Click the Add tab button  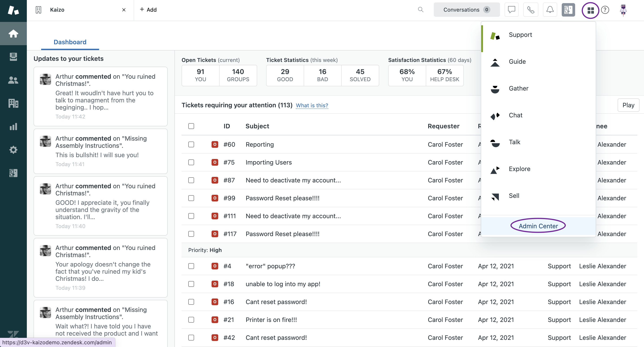coord(148,9)
